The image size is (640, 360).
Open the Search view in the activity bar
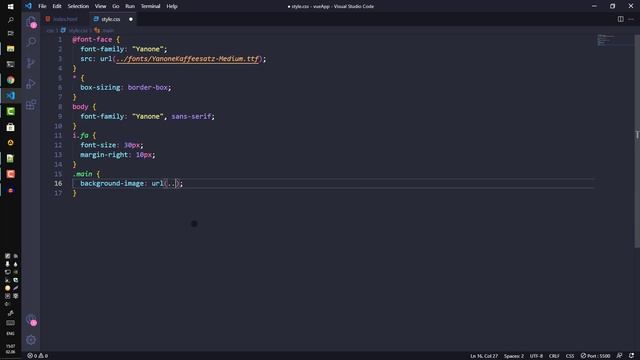[x=31, y=42]
